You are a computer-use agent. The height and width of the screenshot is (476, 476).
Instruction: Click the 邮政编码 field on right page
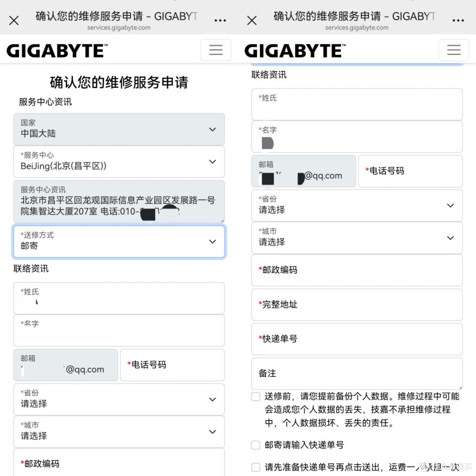pos(357,270)
